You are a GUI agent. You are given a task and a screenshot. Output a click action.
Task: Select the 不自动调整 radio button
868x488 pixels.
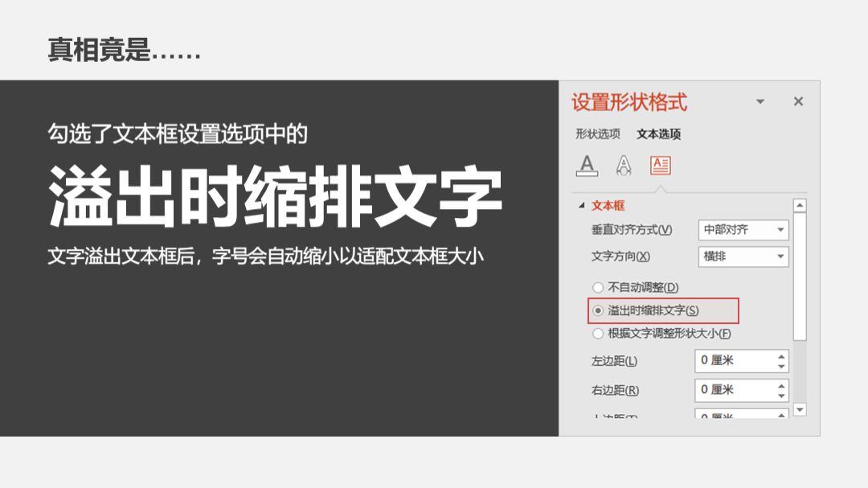point(598,288)
